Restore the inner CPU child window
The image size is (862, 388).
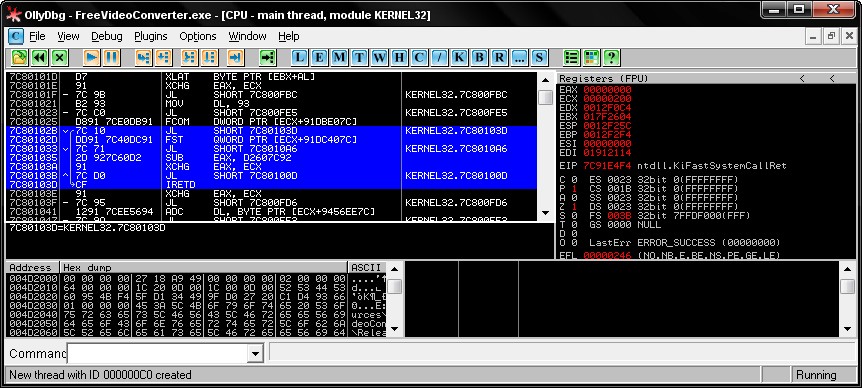(831, 36)
